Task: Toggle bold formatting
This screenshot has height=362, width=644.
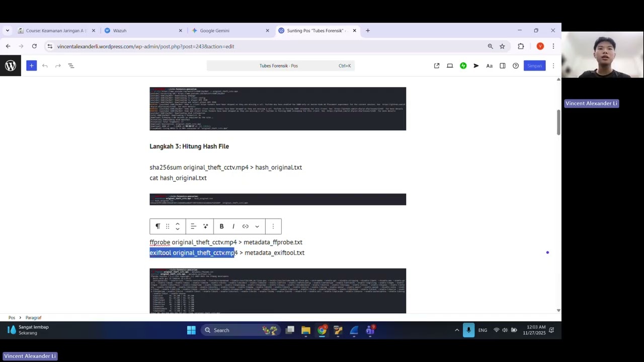Action: [221, 226]
